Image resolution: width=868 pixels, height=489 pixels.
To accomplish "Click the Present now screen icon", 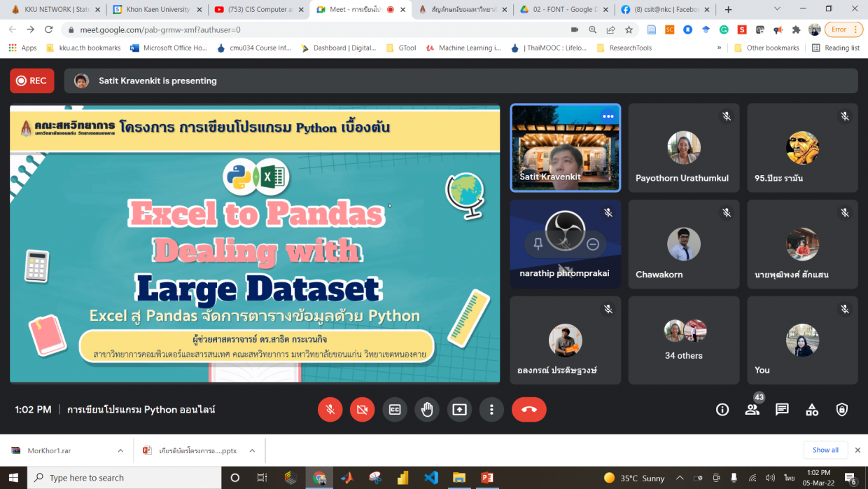I will pos(459,410).
